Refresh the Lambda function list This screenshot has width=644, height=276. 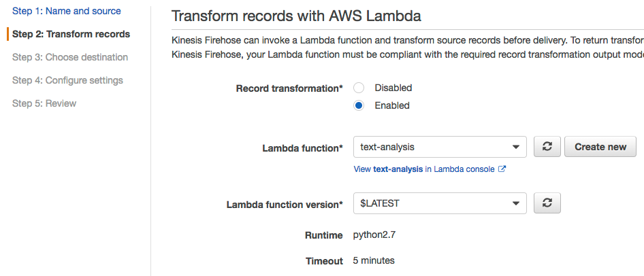[x=547, y=147]
